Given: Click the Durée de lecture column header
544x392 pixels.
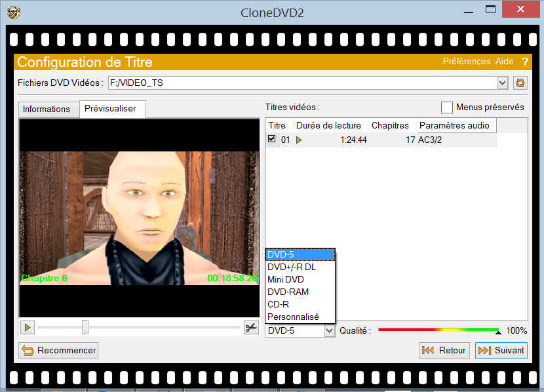Looking at the screenshot, I should tap(331, 126).
